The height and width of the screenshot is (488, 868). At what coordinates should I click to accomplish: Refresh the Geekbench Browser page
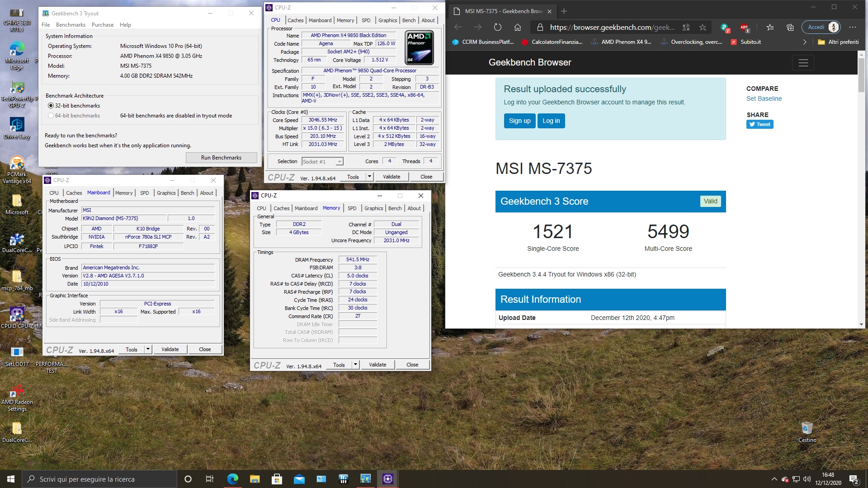click(x=497, y=28)
